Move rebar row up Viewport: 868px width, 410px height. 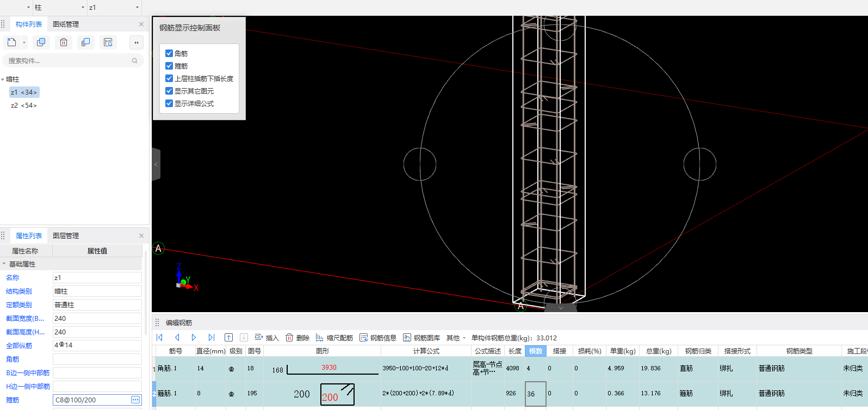228,338
